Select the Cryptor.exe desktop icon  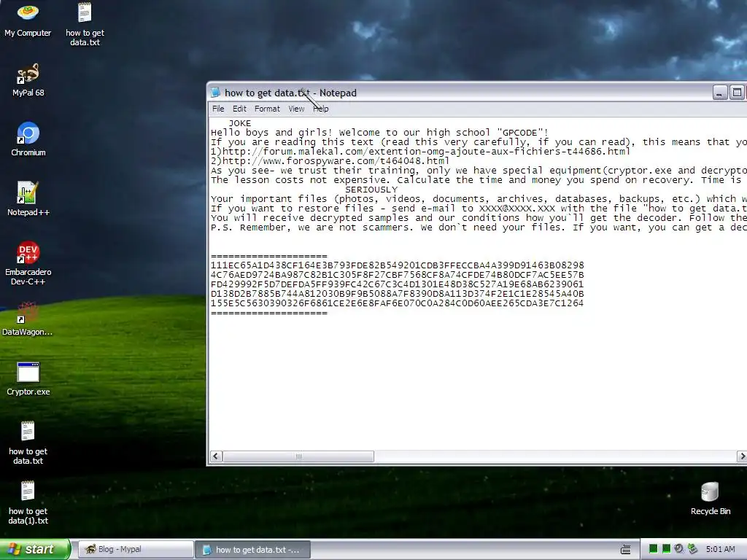click(28, 378)
